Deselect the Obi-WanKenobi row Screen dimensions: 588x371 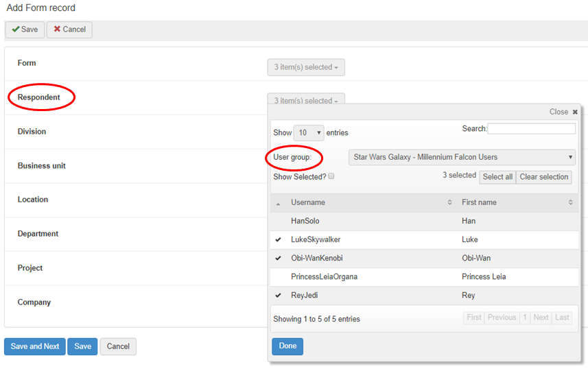click(316, 259)
